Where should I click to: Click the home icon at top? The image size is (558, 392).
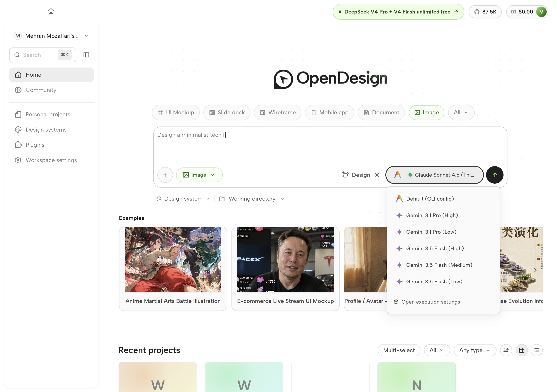coord(51,11)
